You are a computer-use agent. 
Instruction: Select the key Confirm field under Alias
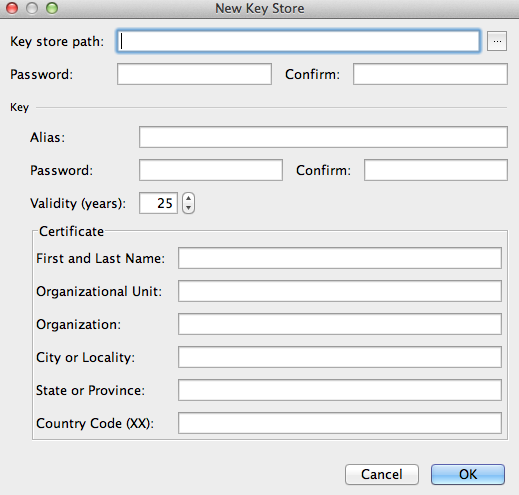(436, 170)
